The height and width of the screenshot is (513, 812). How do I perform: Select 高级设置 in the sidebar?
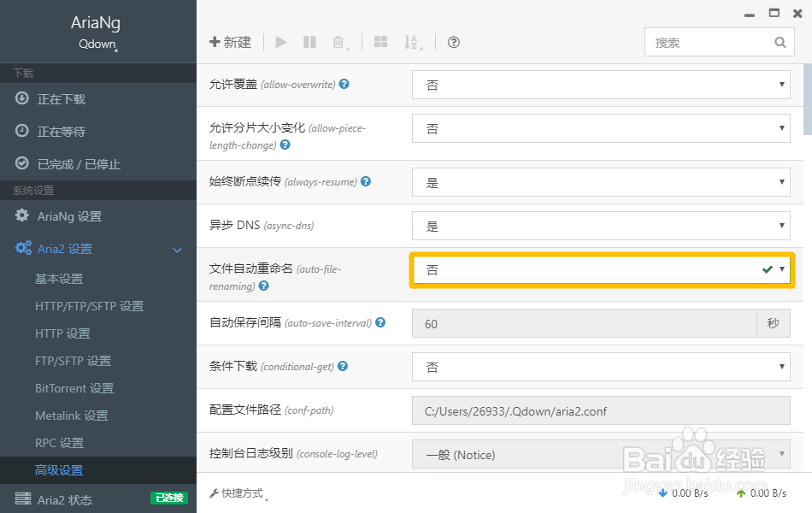[x=59, y=470]
